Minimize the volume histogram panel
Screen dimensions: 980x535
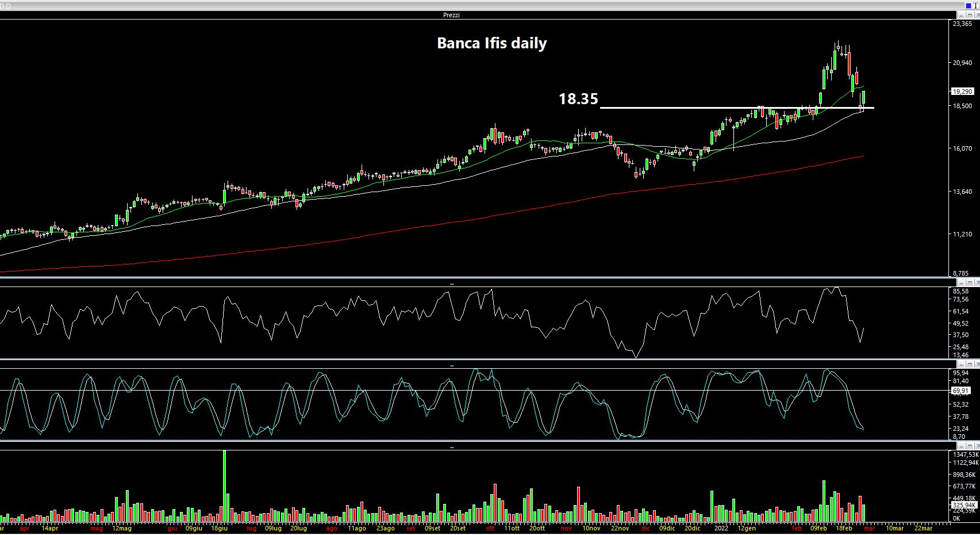[962, 446]
